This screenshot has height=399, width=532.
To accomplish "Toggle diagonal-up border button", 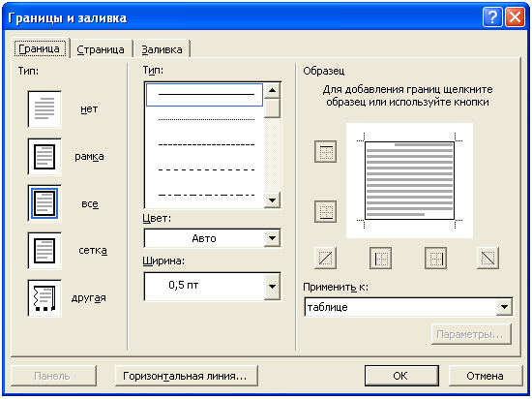I will [x=325, y=259].
